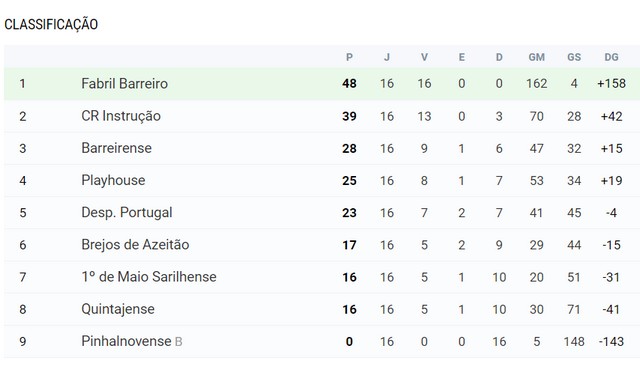
Task: Select the Barreirense team name
Action: pyautogui.click(x=116, y=148)
